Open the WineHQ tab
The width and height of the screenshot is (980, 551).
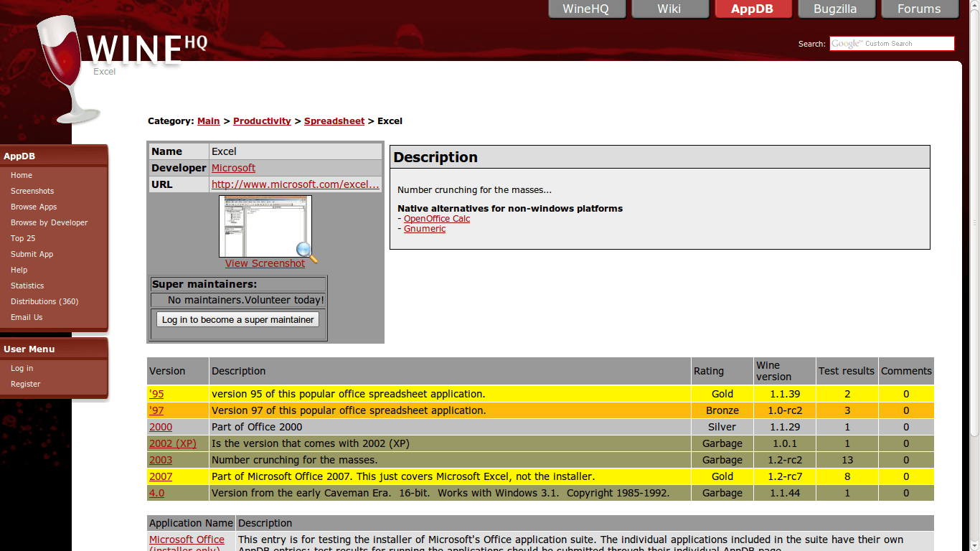(x=586, y=9)
